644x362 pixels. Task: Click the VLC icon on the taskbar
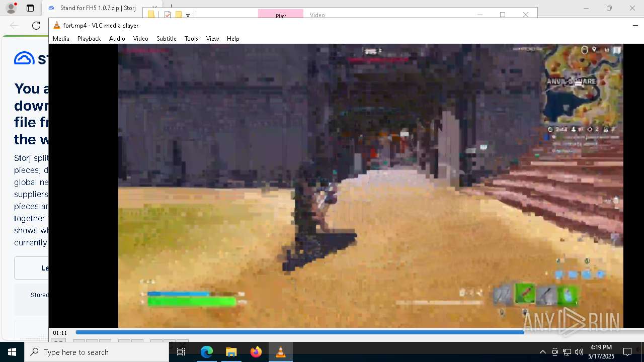pyautogui.click(x=281, y=352)
